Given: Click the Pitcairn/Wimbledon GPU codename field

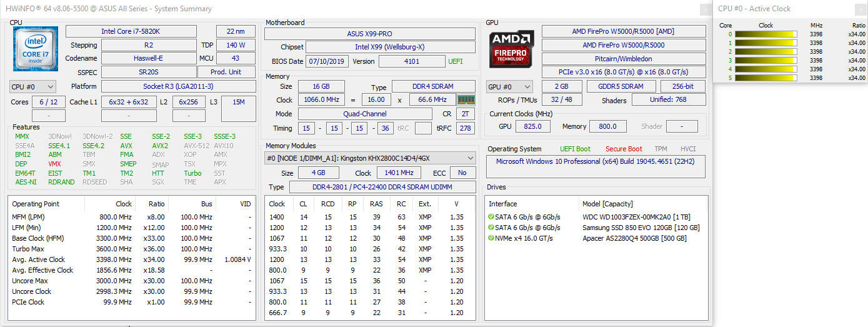Looking at the screenshot, I should point(624,59).
